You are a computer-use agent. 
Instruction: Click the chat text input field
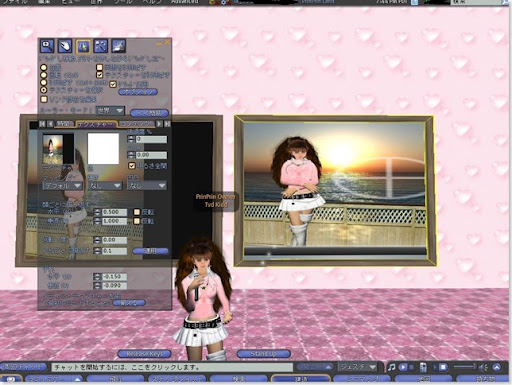(172, 367)
